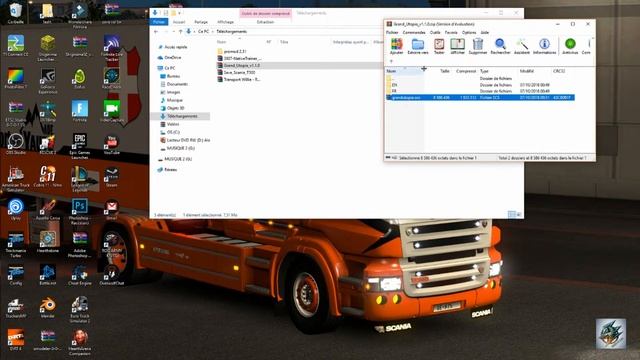
Task: Open American Truck Simulator desktop shortcut
Action: [x=16, y=178]
